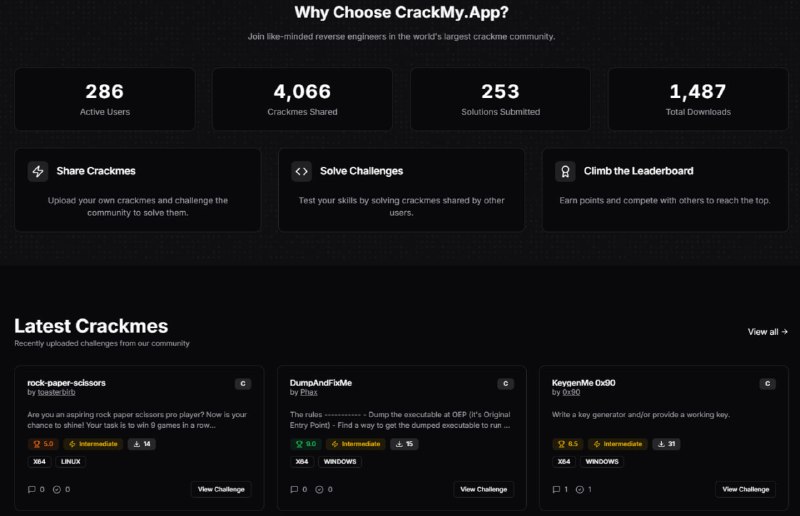Viewport: 800px width, 516px height.
Task: Click the comment icon on KeygenMe 0x90 card
Action: tap(556, 489)
